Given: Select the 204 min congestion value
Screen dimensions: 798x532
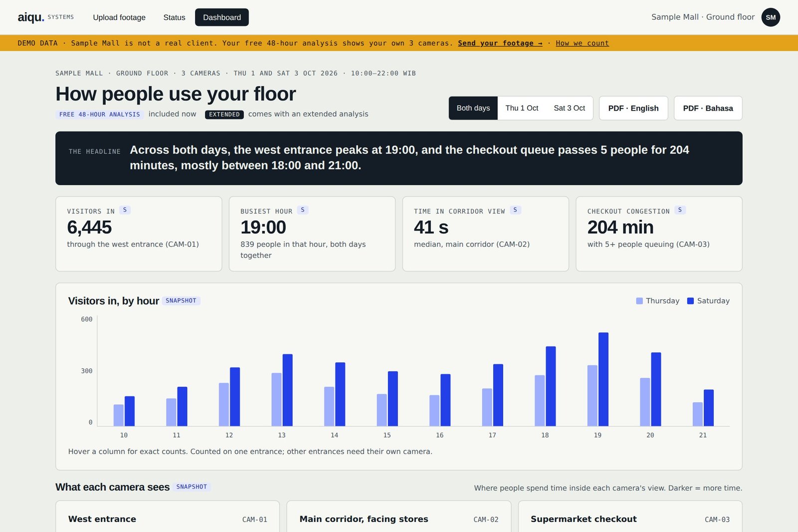Looking at the screenshot, I should coord(620,227).
